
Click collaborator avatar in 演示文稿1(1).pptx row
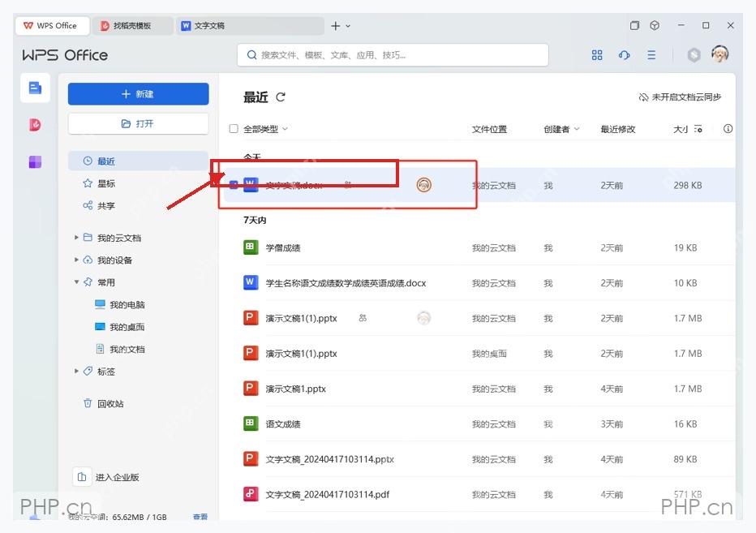[423, 318]
